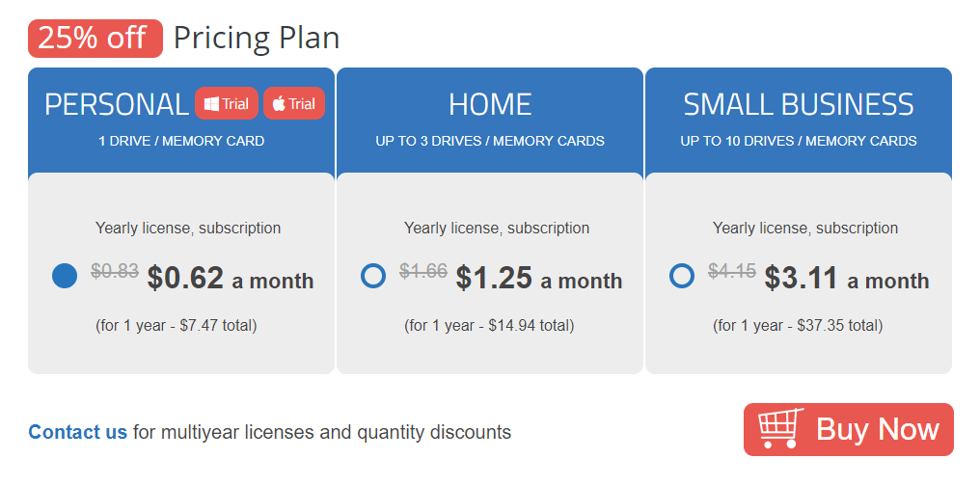
Task: Click the $37.35 total text
Action: pyautogui.click(x=798, y=326)
